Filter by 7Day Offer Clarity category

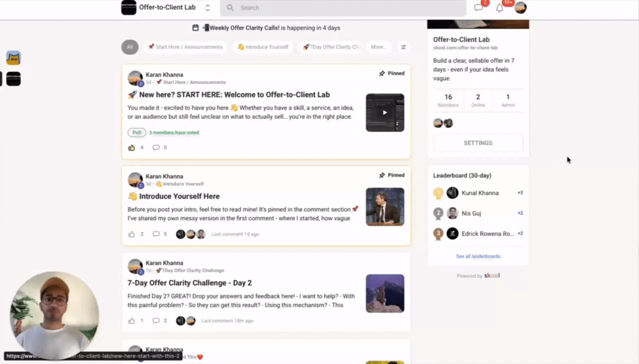pos(331,47)
